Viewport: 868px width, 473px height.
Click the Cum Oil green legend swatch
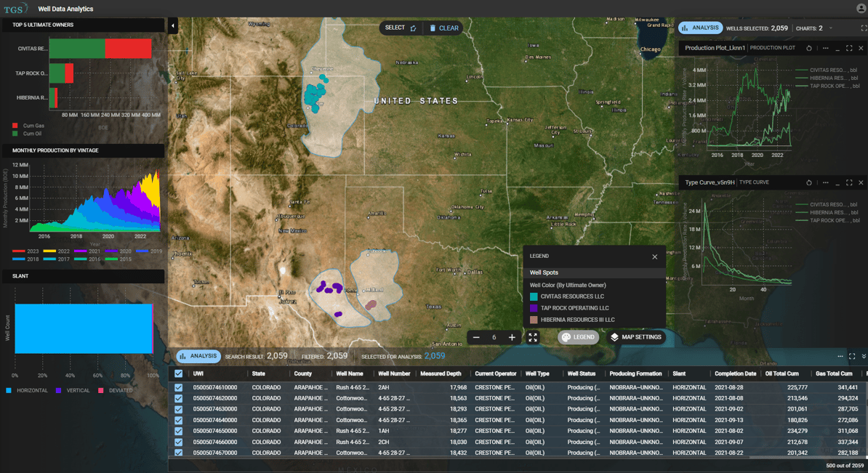pos(15,133)
